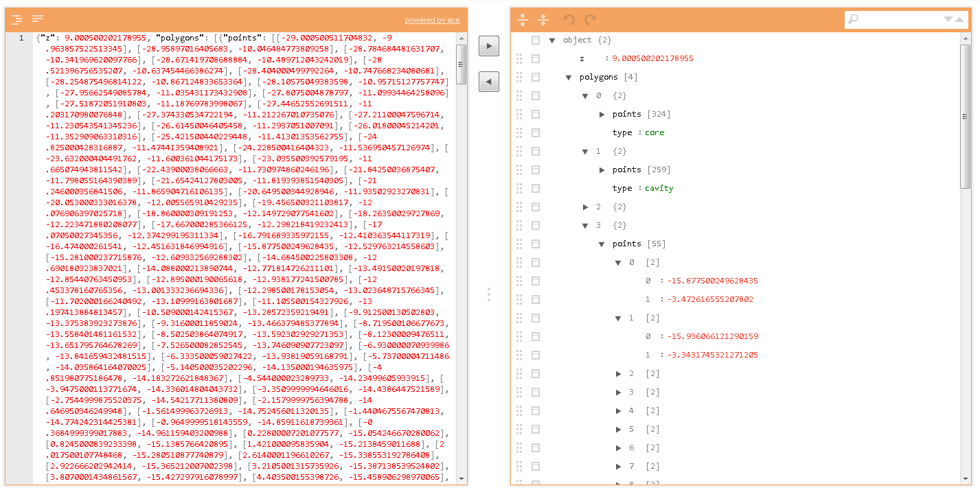This screenshot has width=980, height=490.
Task: Open action menu for root object row
Action: tap(536, 40)
